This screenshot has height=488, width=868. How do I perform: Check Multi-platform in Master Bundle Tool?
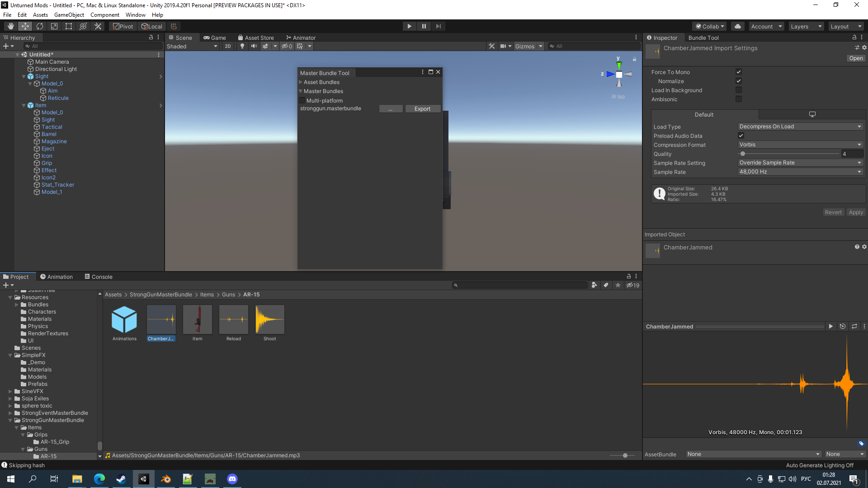tap(302, 100)
